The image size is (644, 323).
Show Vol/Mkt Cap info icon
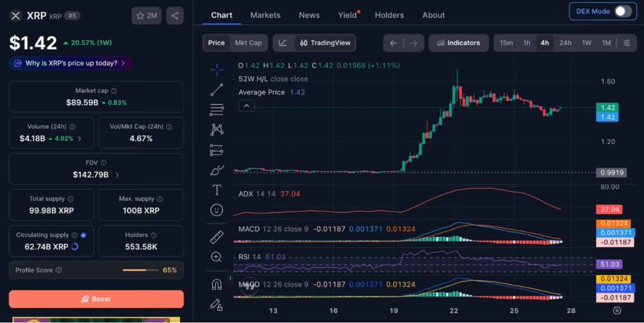(x=169, y=127)
